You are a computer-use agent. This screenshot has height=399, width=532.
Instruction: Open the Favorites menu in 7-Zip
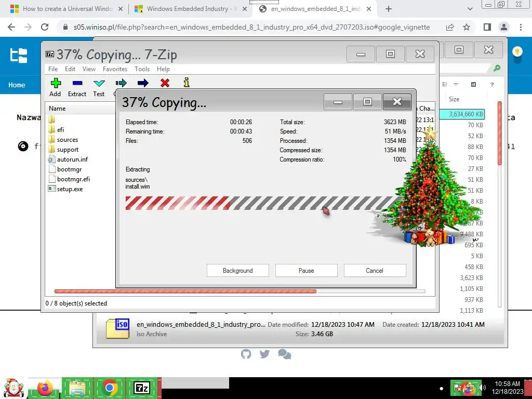115,69
